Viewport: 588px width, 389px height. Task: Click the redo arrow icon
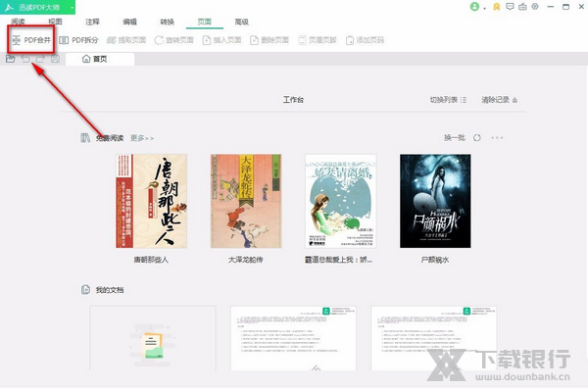click(40, 59)
